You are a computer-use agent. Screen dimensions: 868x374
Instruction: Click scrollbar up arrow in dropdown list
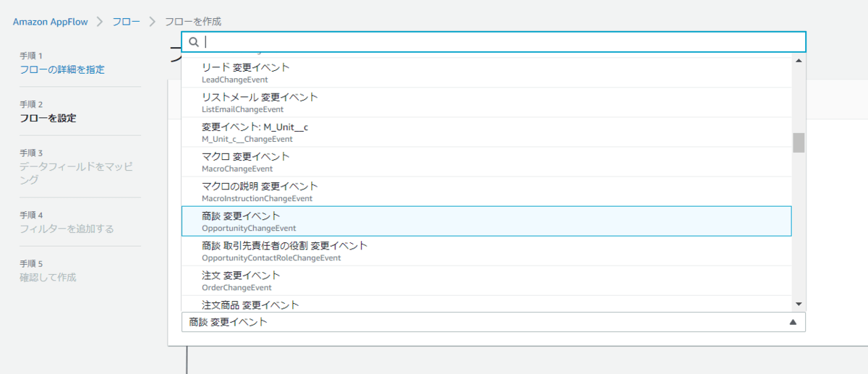coord(799,60)
